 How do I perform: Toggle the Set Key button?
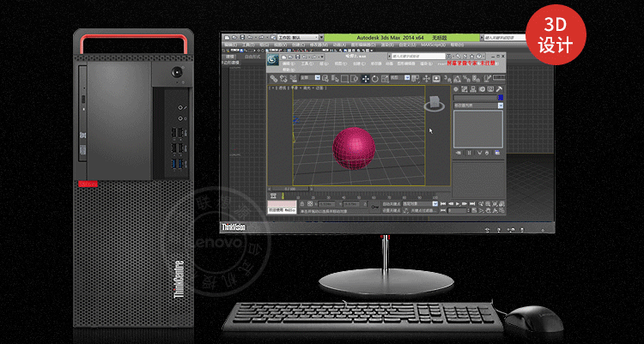click(391, 210)
